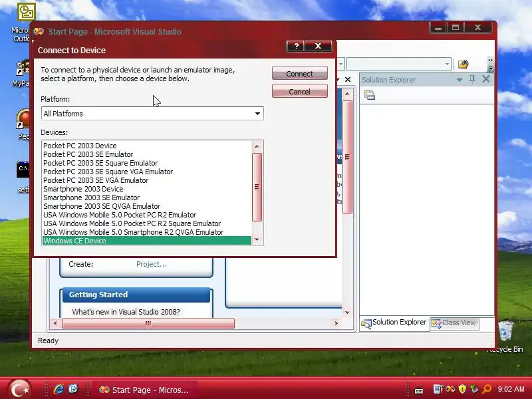Click the help question mark button
The height and width of the screenshot is (399, 532).
(x=296, y=46)
